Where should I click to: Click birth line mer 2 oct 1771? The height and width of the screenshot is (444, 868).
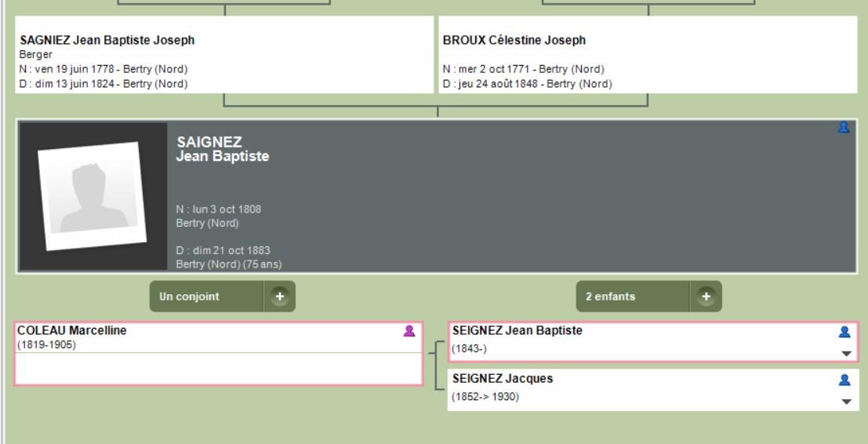523,69
